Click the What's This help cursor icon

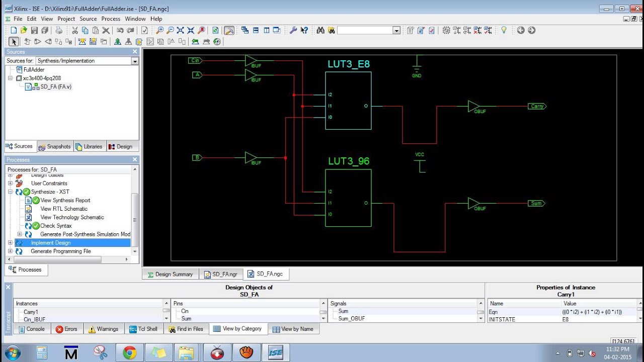[x=304, y=30]
